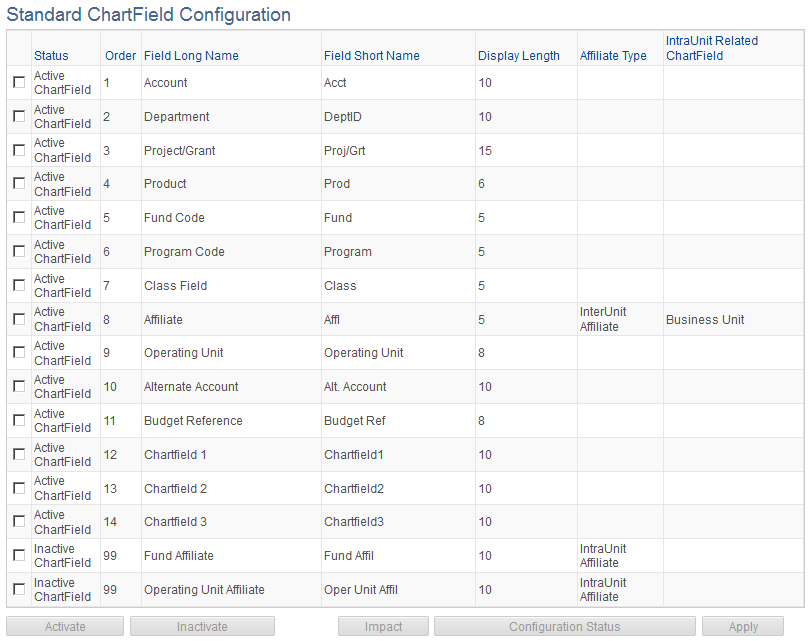This screenshot has width=812, height=641.
Task: Select the checkbox for the Account row
Action: point(18,82)
